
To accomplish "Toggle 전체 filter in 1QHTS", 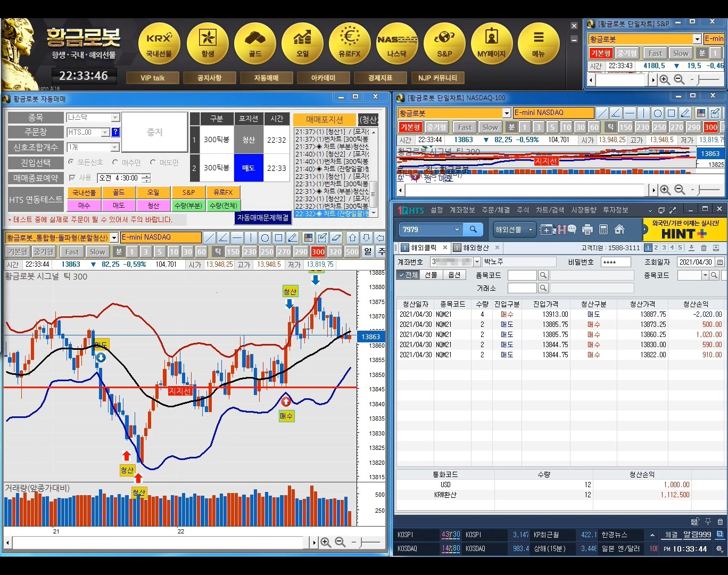I will 408,275.
